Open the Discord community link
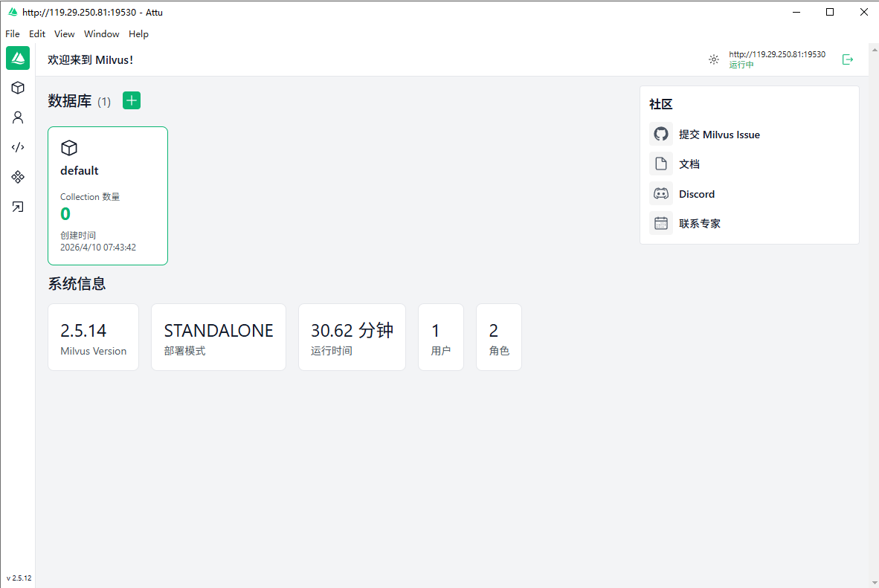The width and height of the screenshot is (879, 588). point(697,194)
